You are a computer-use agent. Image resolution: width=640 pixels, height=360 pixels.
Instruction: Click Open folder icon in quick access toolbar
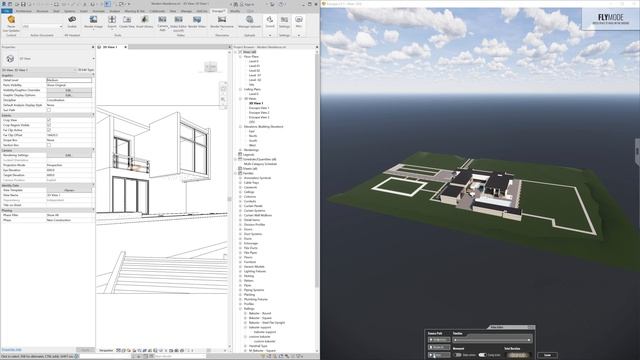[x=17, y=4]
